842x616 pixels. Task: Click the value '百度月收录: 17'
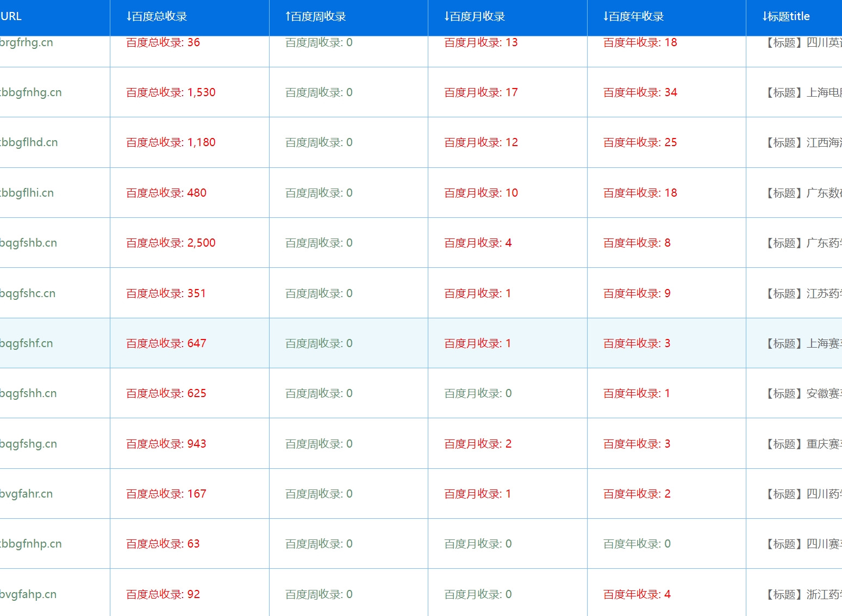coord(481,92)
